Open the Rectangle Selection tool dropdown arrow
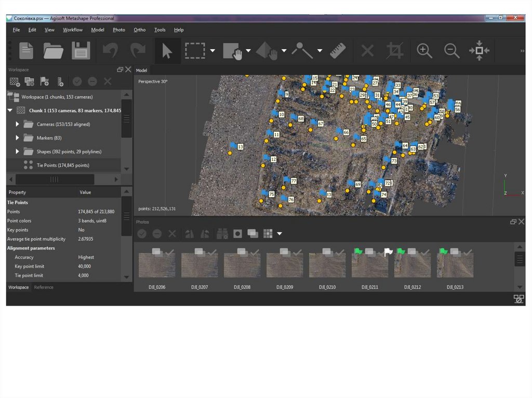 213,51
